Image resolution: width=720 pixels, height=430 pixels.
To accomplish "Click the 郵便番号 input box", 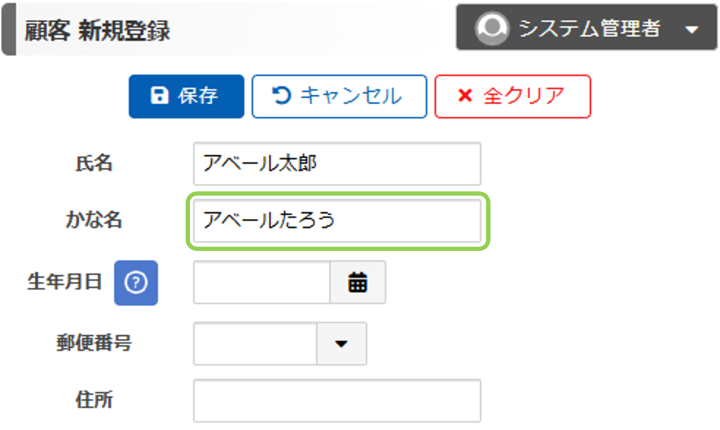I will [255, 343].
